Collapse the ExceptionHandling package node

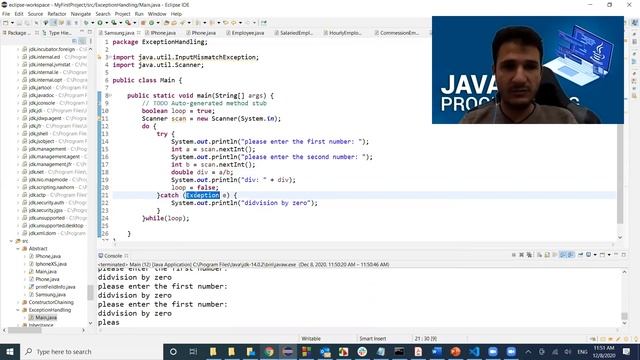tap(18, 310)
